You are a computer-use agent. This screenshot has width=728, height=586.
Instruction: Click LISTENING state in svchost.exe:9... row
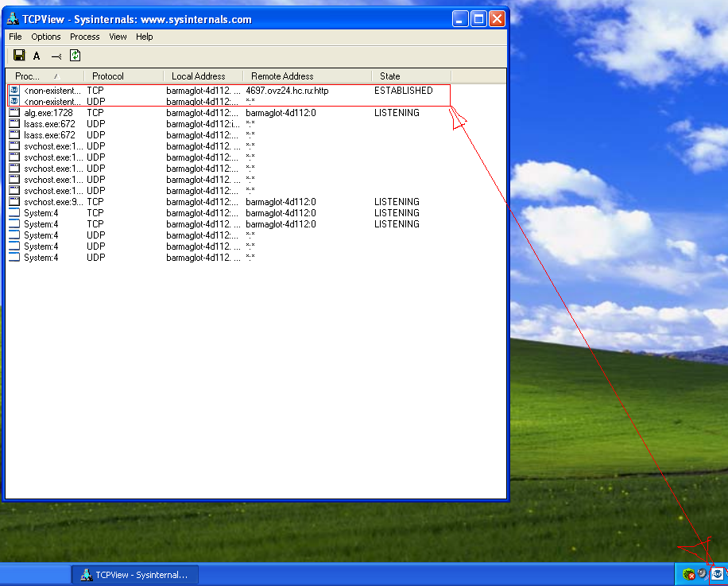pyautogui.click(x=397, y=202)
